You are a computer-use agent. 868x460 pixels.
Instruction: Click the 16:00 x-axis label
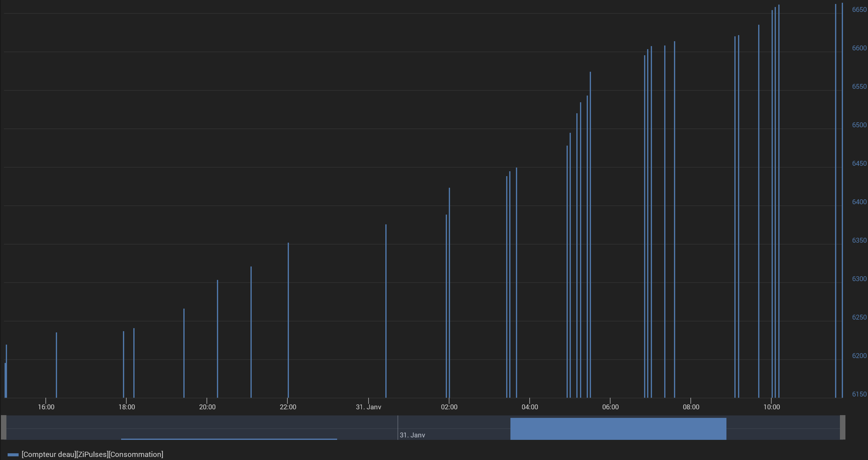pos(46,407)
